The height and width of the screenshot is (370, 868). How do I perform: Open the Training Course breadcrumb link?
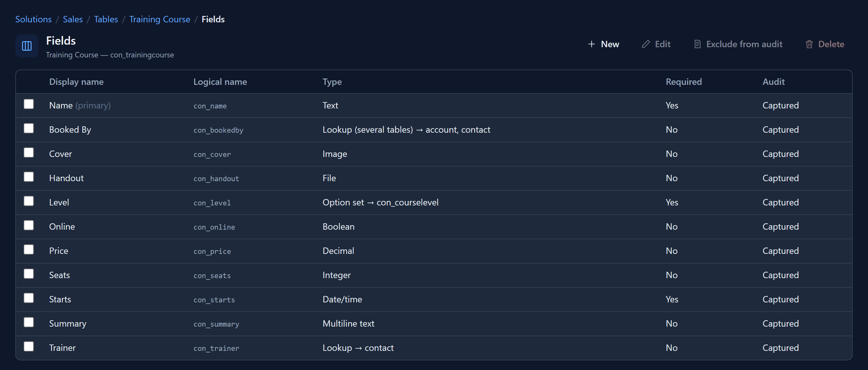tap(160, 19)
